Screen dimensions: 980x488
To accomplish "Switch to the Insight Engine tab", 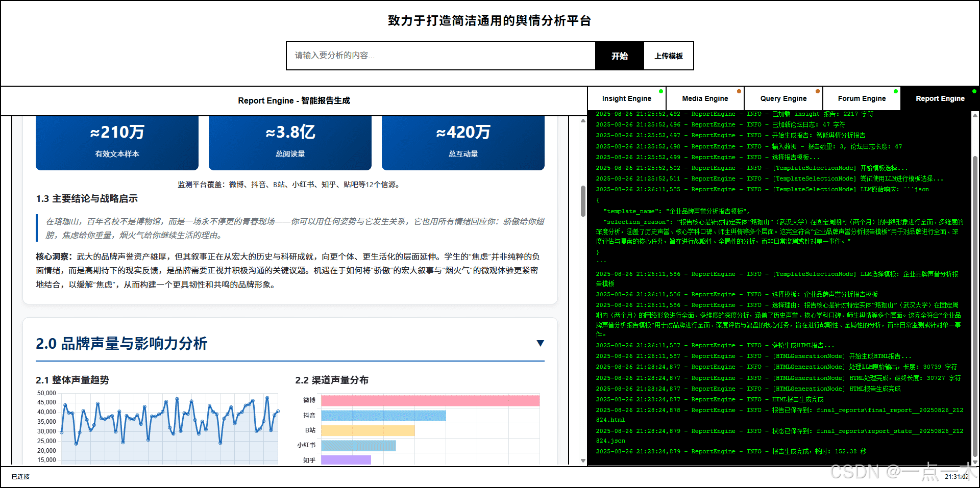I will point(626,98).
